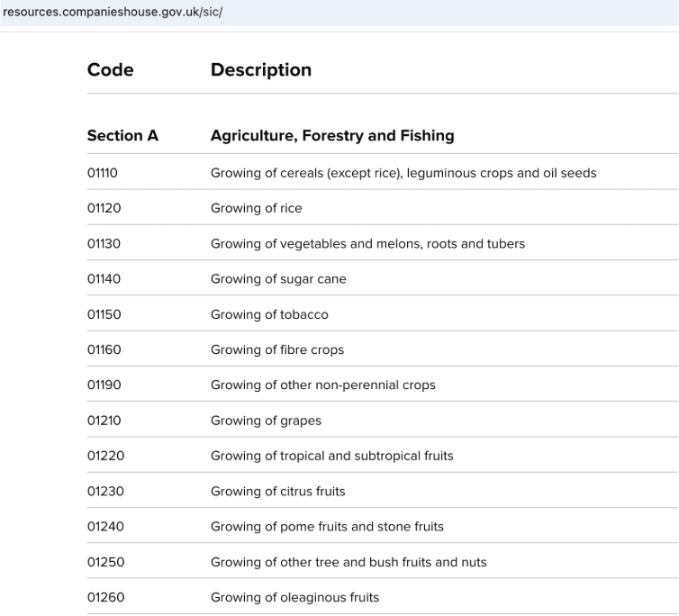The image size is (679, 616).
Task: Select code 01210 cell
Action: [104, 421]
